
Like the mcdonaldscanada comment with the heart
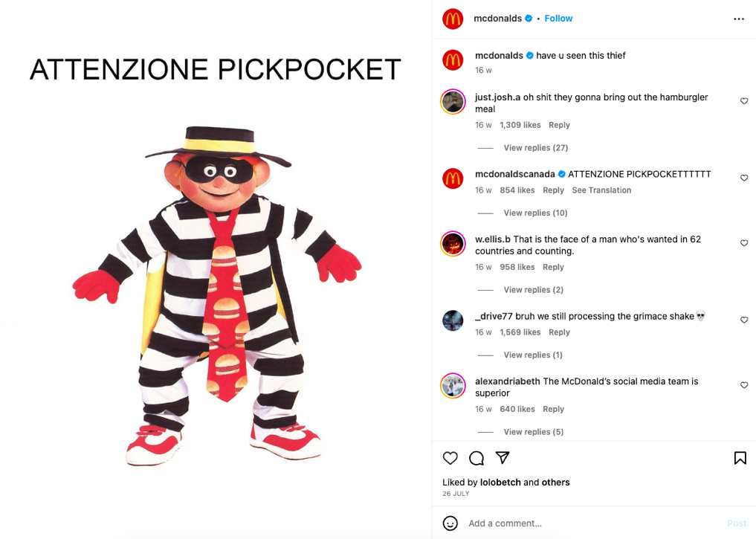tap(744, 178)
